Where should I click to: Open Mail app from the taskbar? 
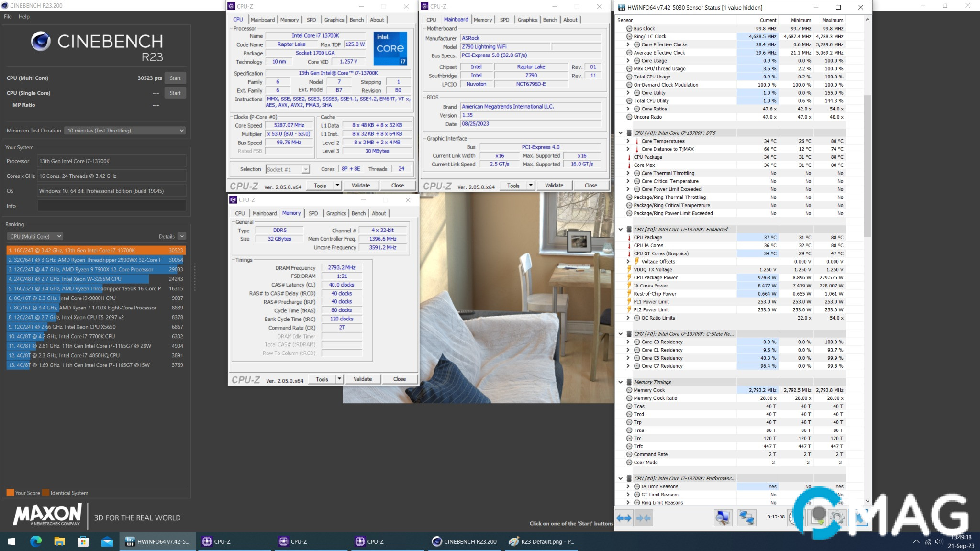(x=107, y=541)
